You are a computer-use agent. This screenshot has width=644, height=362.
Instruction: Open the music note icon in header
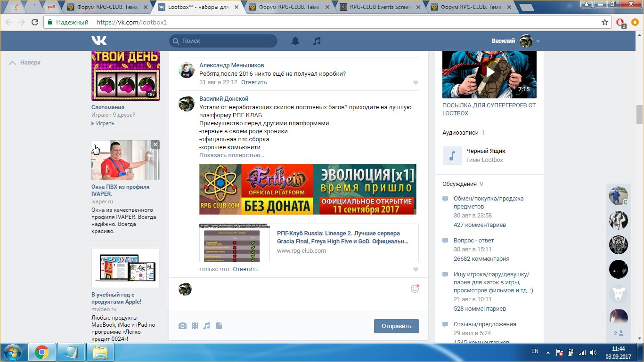317,41
